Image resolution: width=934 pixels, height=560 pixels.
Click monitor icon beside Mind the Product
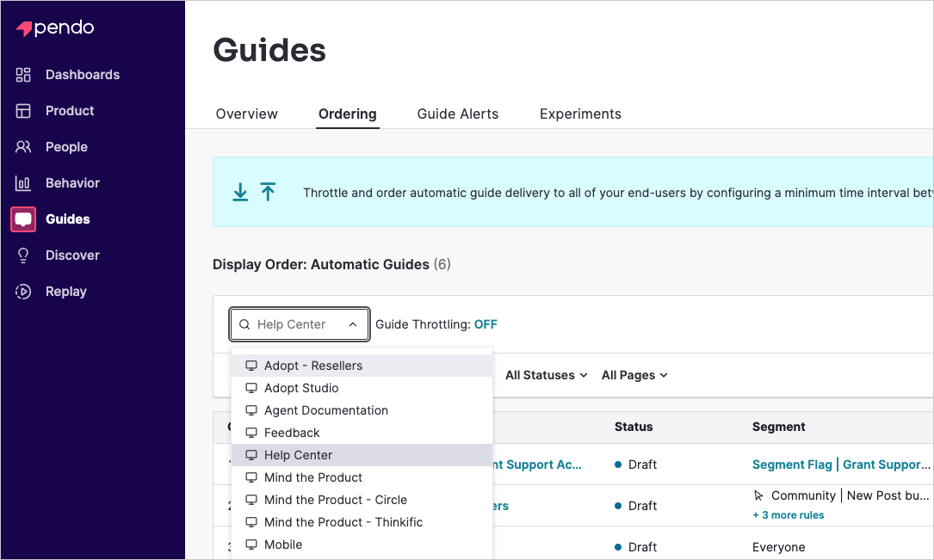pos(251,477)
